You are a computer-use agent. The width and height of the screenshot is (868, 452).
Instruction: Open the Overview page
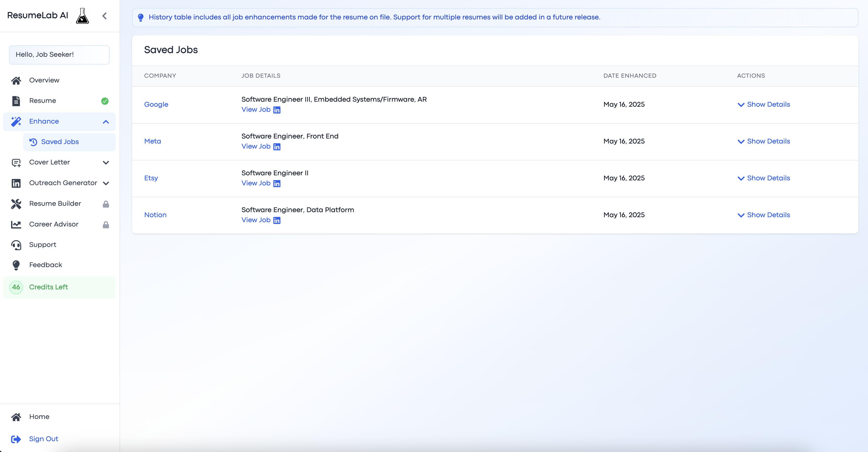(x=44, y=80)
